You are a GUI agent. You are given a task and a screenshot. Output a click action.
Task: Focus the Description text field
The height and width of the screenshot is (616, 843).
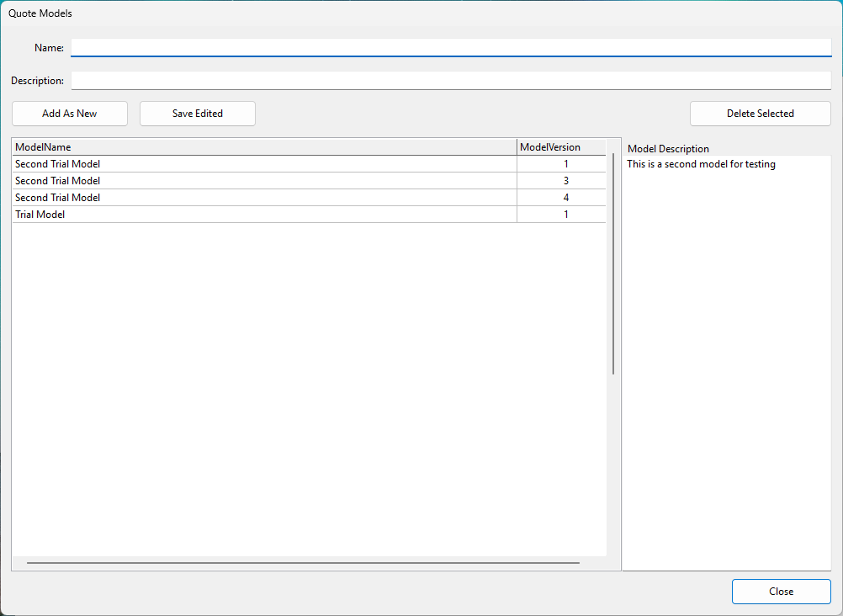(450, 81)
